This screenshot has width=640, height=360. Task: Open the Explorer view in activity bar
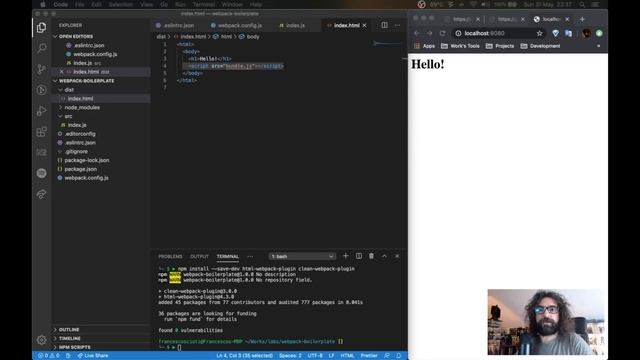(x=41, y=27)
